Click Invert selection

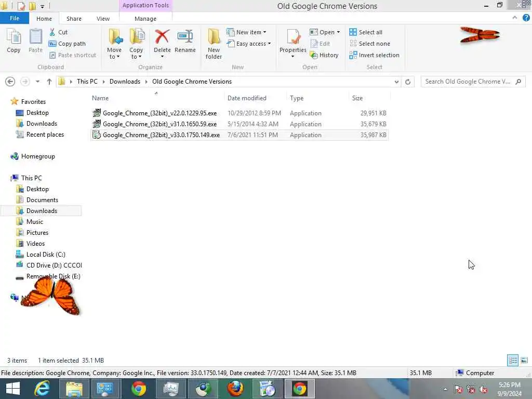[x=374, y=55]
